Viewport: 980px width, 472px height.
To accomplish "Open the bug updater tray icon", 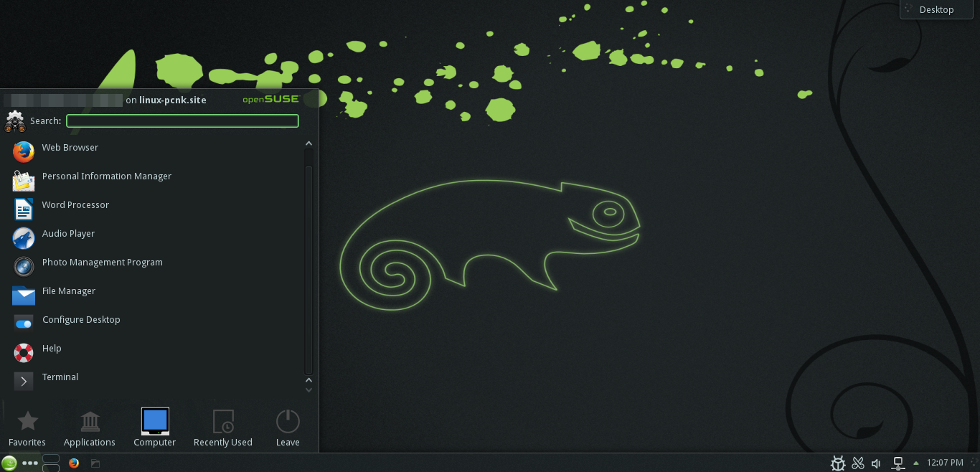I will pyautogui.click(x=838, y=463).
